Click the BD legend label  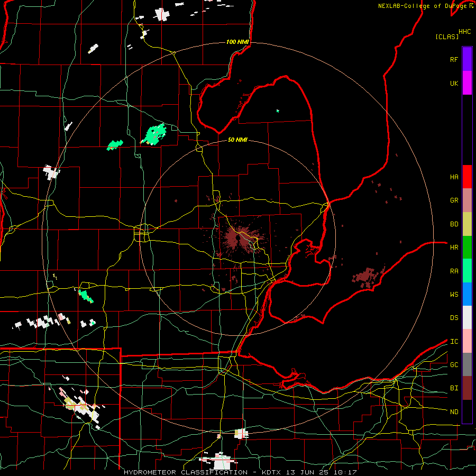click(x=454, y=224)
